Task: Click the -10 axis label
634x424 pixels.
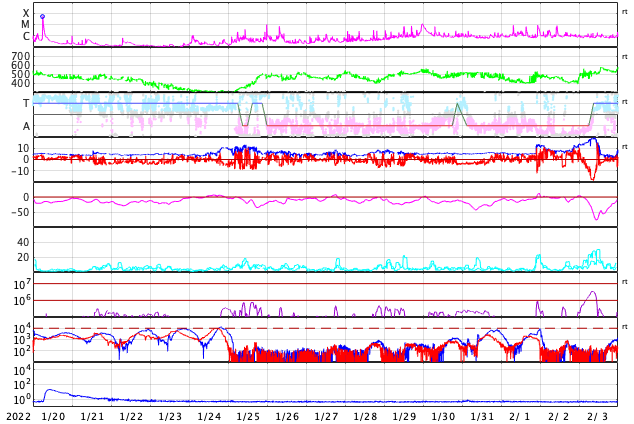Action: [x=20, y=171]
